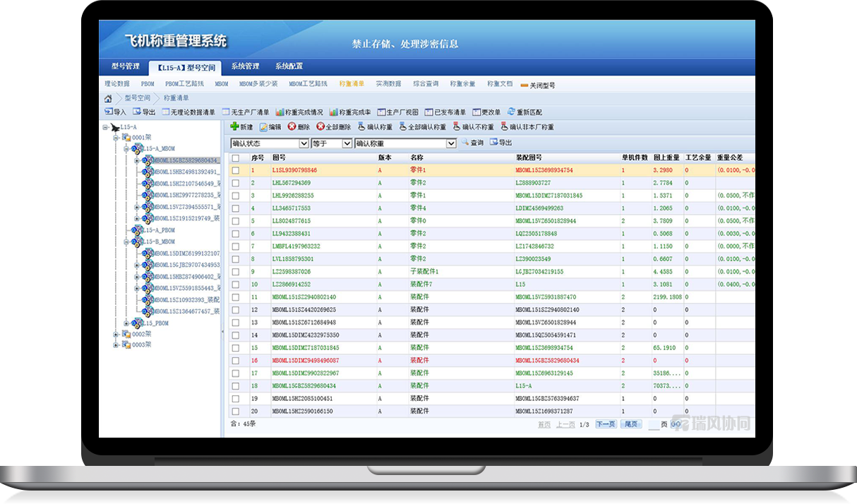857x504 pixels.
Task: Open the 称重完成情况 chart view
Action: pos(303,112)
